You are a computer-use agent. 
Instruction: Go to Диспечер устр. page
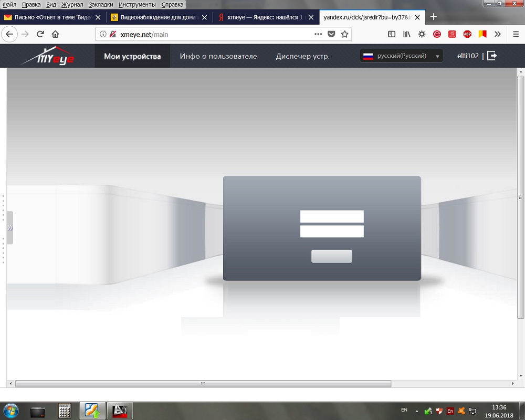tap(303, 56)
